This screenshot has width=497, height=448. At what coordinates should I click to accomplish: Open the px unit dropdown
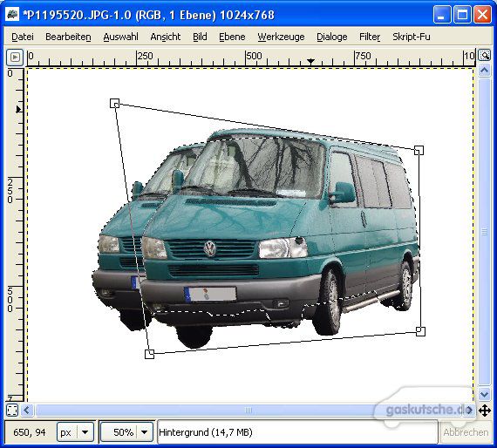[85, 432]
